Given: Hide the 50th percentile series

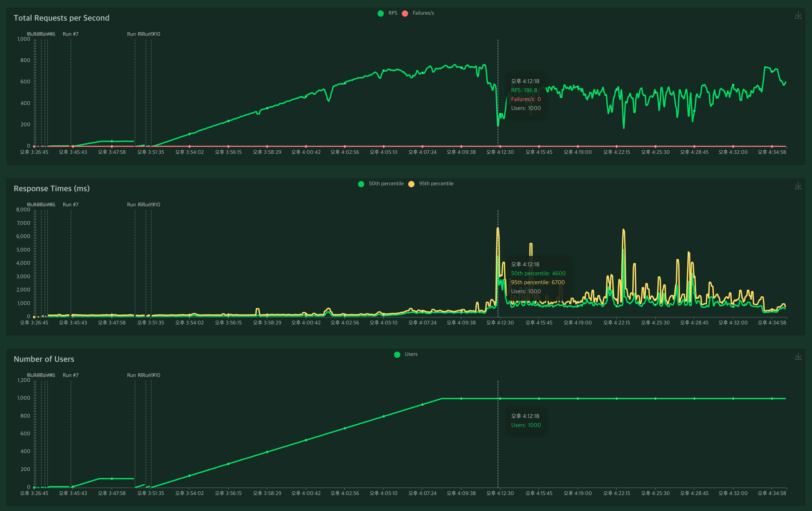Looking at the screenshot, I should point(386,183).
